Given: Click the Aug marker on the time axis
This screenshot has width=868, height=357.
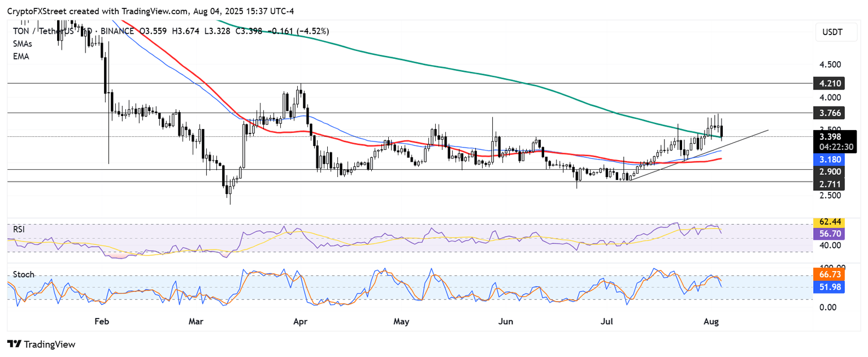Looking at the screenshot, I should point(712,322).
